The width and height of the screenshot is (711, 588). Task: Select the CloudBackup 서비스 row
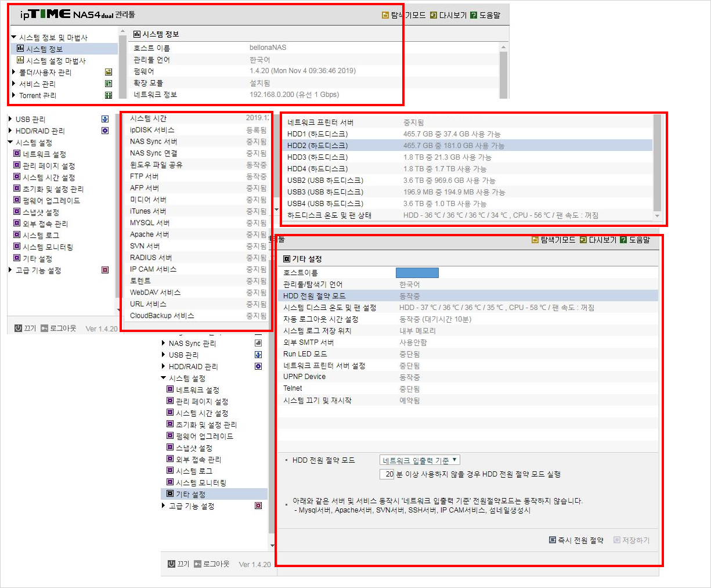click(197, 316)
